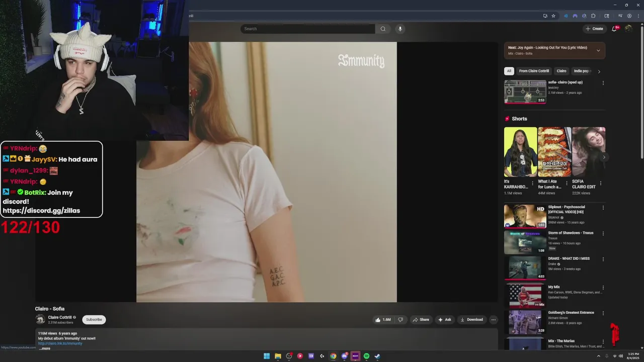Image resolution: width=644 pixels, height=362 pixels.
Task: Click the Share button
Action: tap(421, 320)
